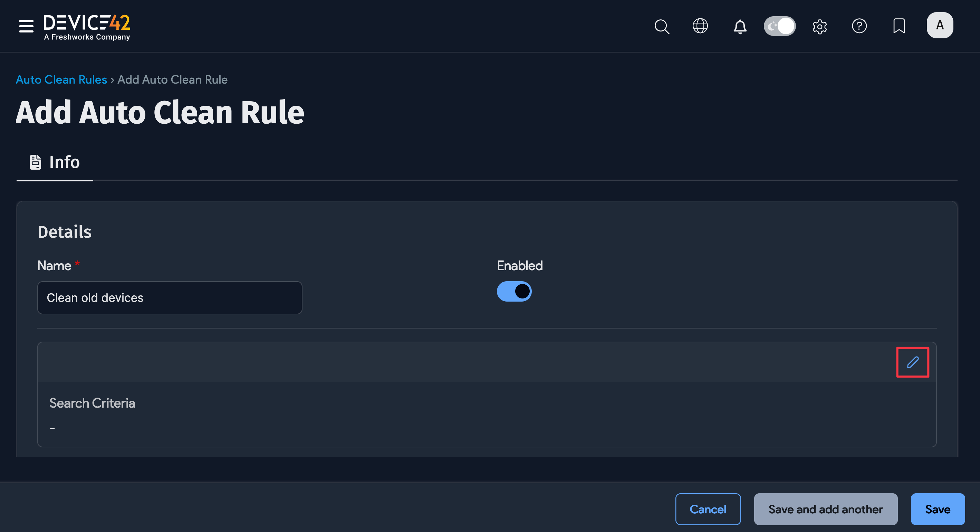
Task: Select the Info tab
Action: click(55, 162)
